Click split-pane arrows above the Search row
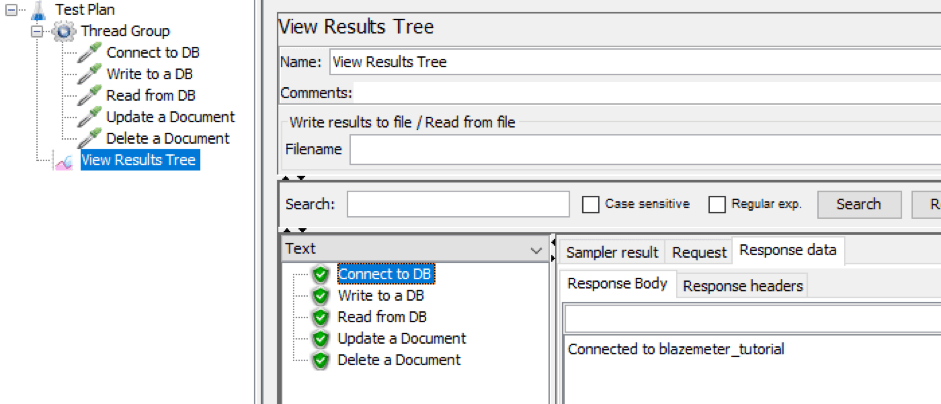 [294, 178]
